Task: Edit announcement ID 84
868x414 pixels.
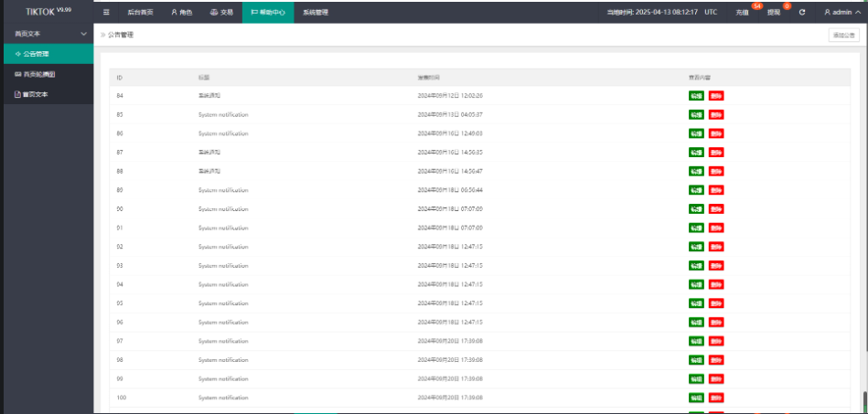Action: [696, 96]
